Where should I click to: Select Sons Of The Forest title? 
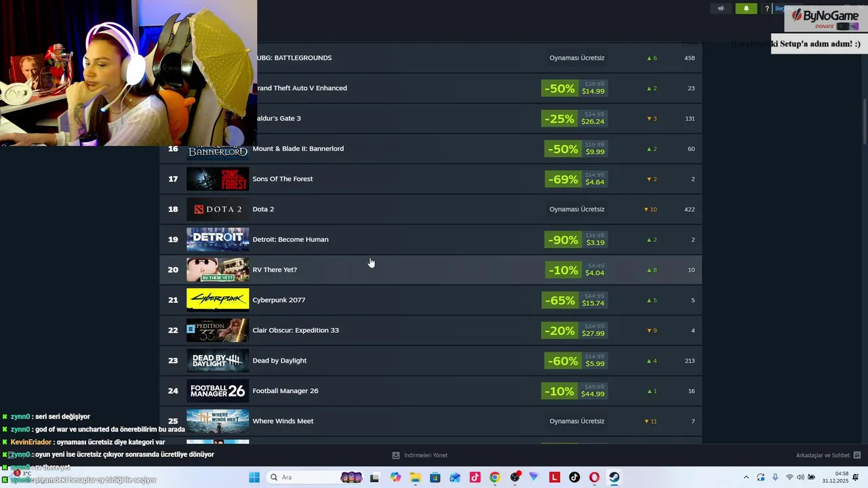[x=282, y=179]
